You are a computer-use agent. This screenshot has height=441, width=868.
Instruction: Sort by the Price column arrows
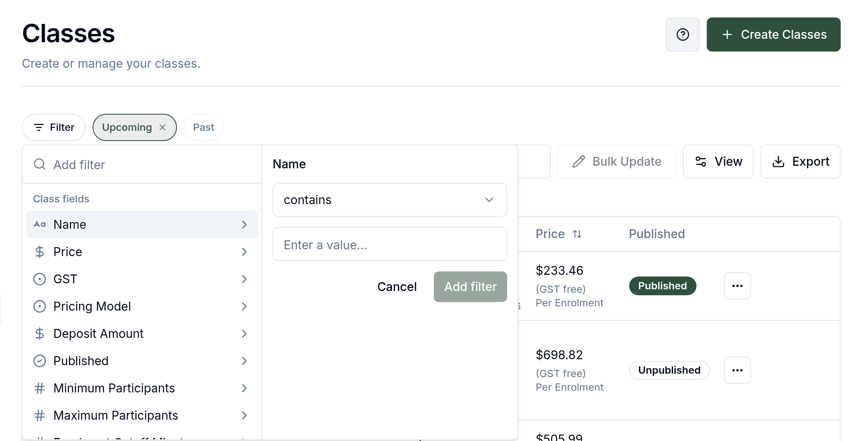click(577, 234)
